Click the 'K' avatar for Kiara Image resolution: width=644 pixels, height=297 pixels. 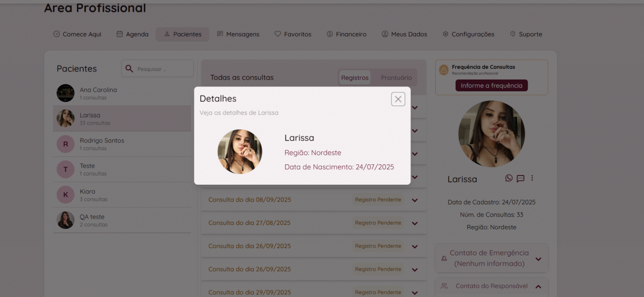click(x=65, y=194)
